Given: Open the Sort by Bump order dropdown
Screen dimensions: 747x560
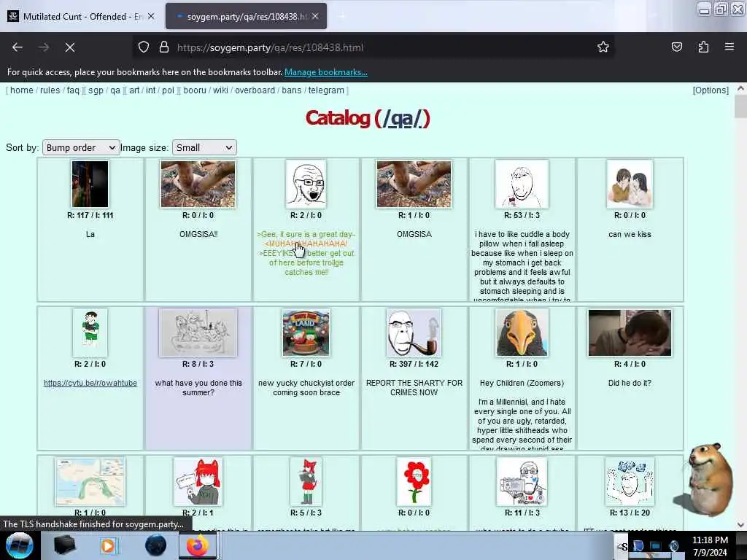Looking at the screenshot, I should pyautogui.click(x=80, y=147).
